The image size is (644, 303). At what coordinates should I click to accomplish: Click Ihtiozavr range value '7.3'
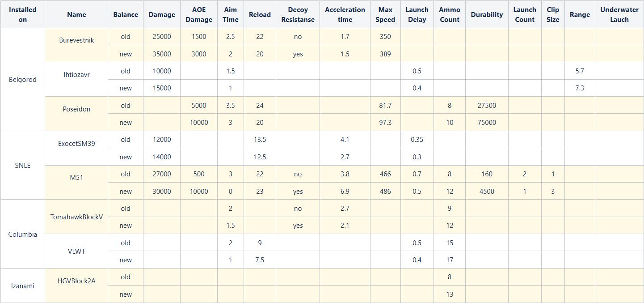(580, 88)
